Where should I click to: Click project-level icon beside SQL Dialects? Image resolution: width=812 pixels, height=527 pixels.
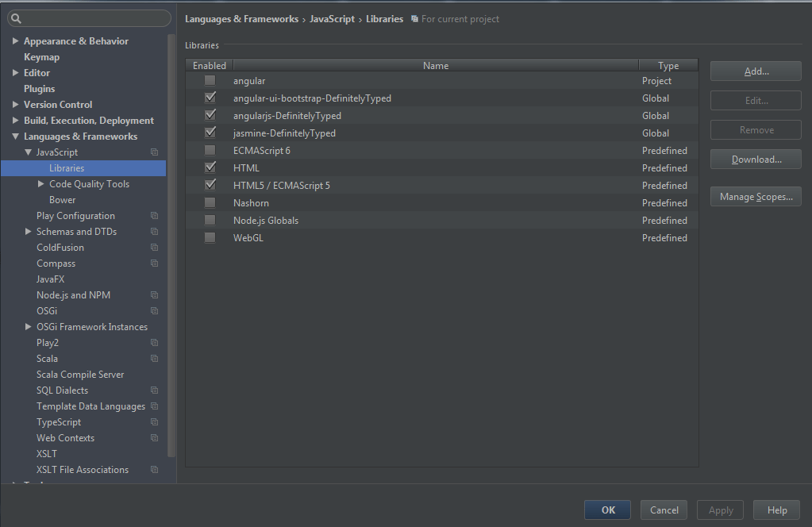point(154,390)
